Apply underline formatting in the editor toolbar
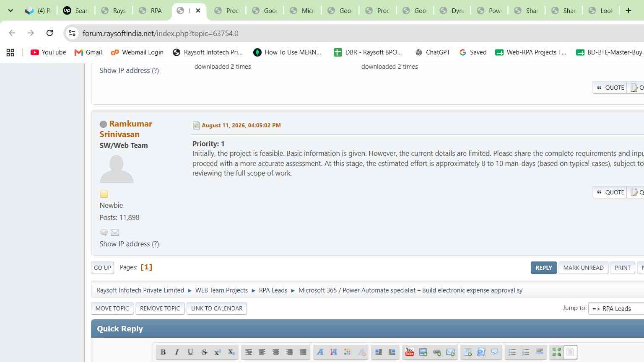 (x=190, y=352)
